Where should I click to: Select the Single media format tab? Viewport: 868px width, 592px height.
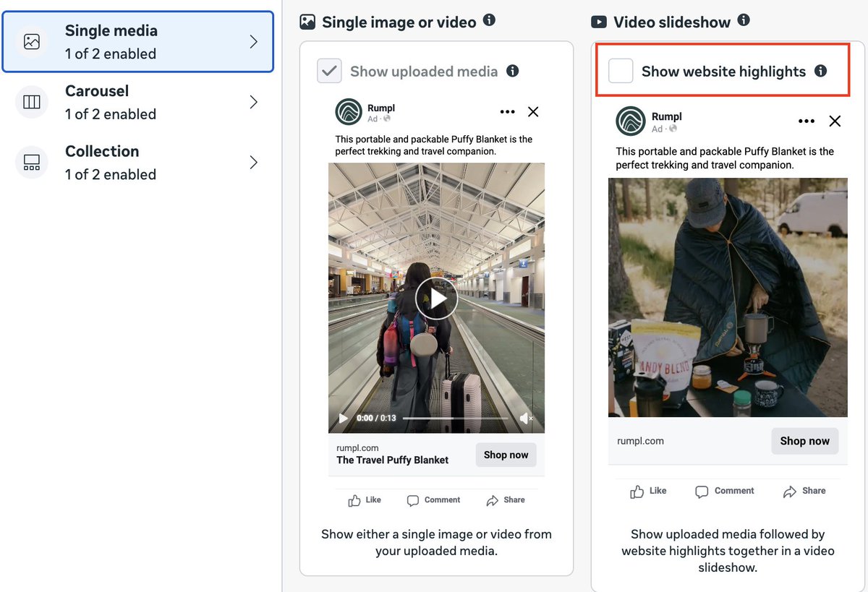click(x=137, y=42)
